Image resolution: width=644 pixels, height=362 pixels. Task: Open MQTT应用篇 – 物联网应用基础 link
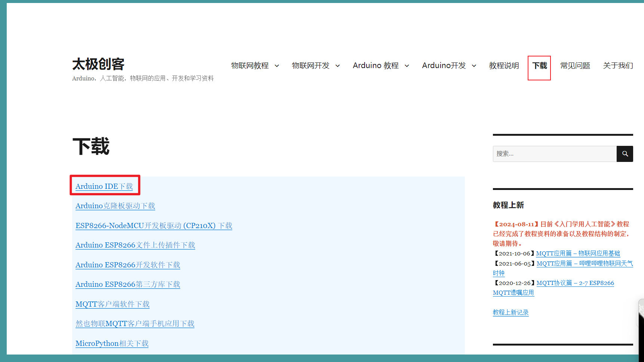click(578, 254)
